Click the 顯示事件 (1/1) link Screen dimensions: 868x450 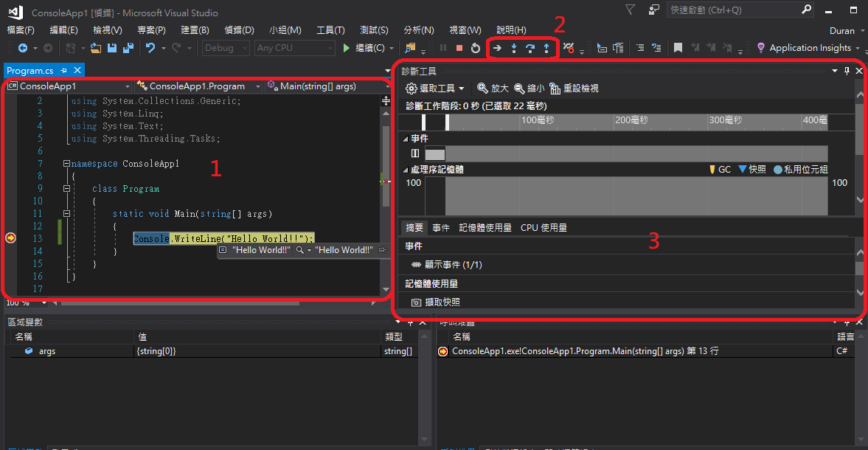(x=454, y=265)
